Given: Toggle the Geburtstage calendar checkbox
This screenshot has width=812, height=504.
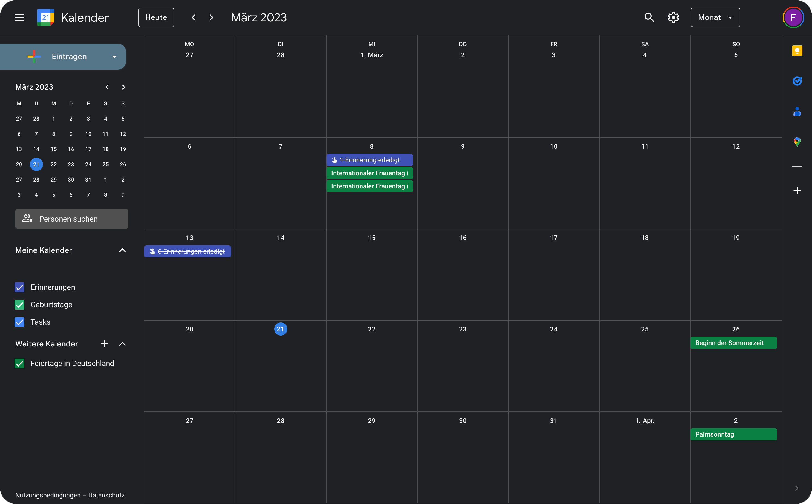Looking at the screenshot, I should pos(20,305).
